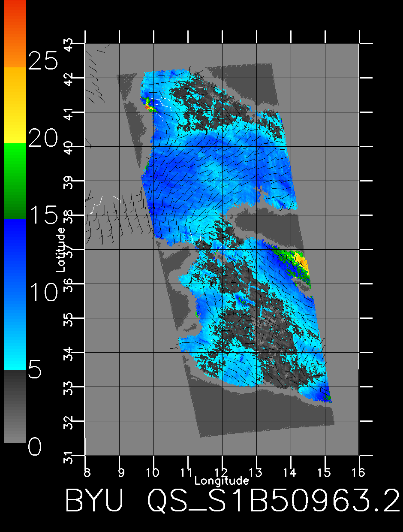Click longitude axis tick label 16
The height and width of the screenshot is (532, 403).
tap(359, 472)
